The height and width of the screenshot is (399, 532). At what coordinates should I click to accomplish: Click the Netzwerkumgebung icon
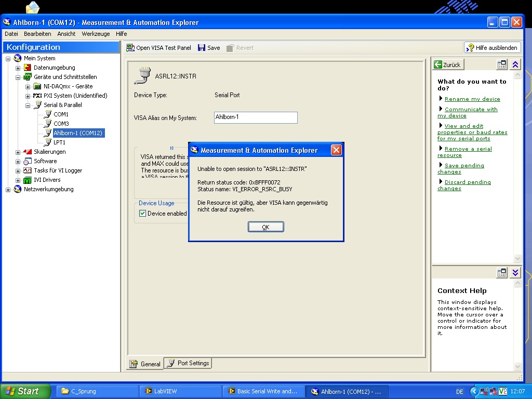point(18,189)
